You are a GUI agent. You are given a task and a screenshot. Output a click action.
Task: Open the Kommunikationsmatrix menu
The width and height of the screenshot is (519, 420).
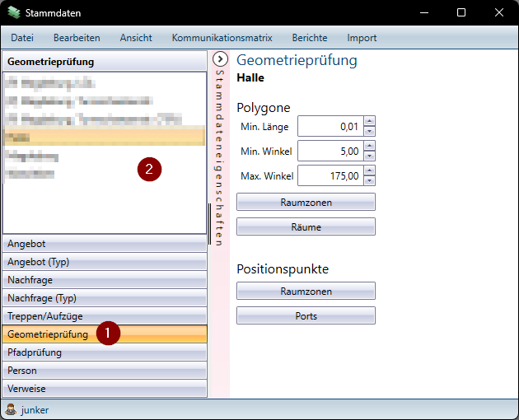(x=222, y=38)
